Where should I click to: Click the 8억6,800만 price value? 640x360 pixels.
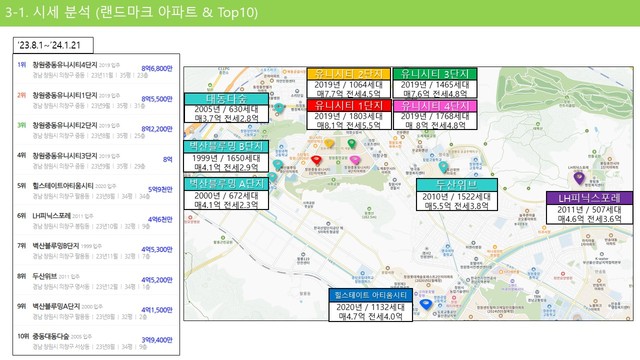click(157, 69)
